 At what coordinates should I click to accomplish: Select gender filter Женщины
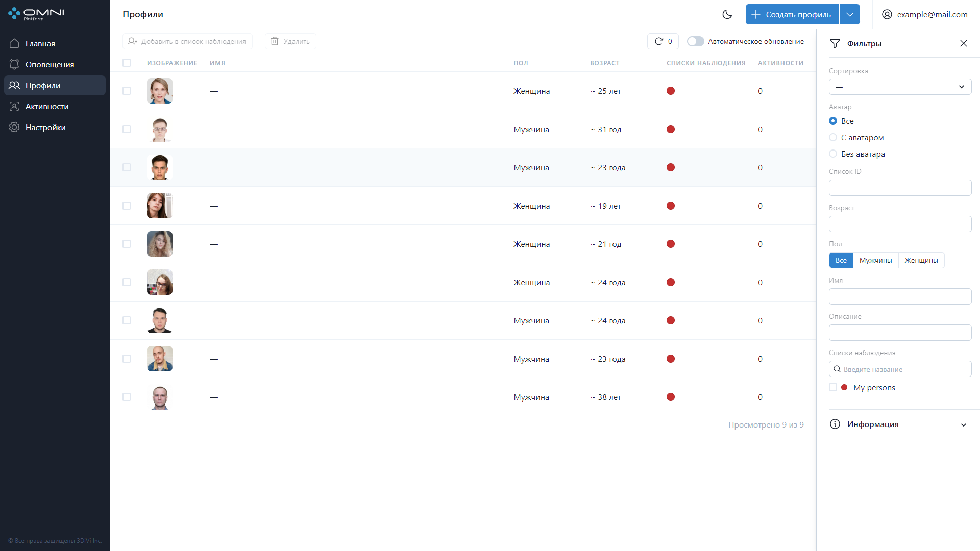click(x=921, y=260)
